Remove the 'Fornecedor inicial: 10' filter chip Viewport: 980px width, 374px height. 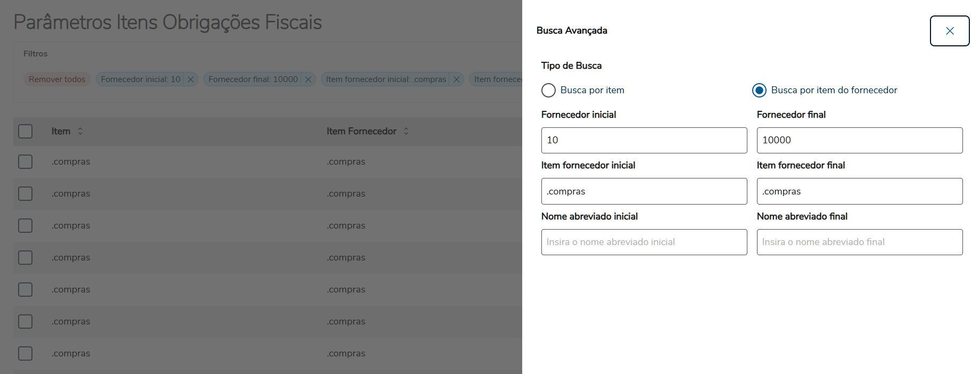(191, 79)
